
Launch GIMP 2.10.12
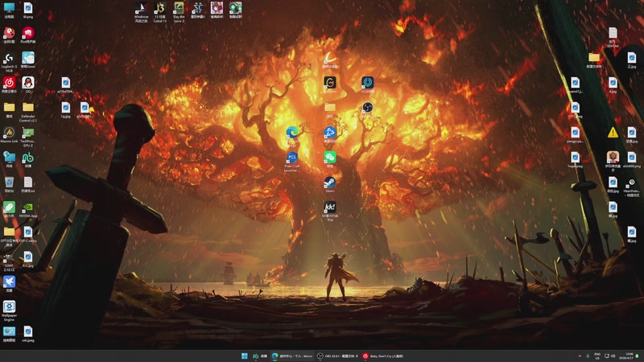coord(9,261)
